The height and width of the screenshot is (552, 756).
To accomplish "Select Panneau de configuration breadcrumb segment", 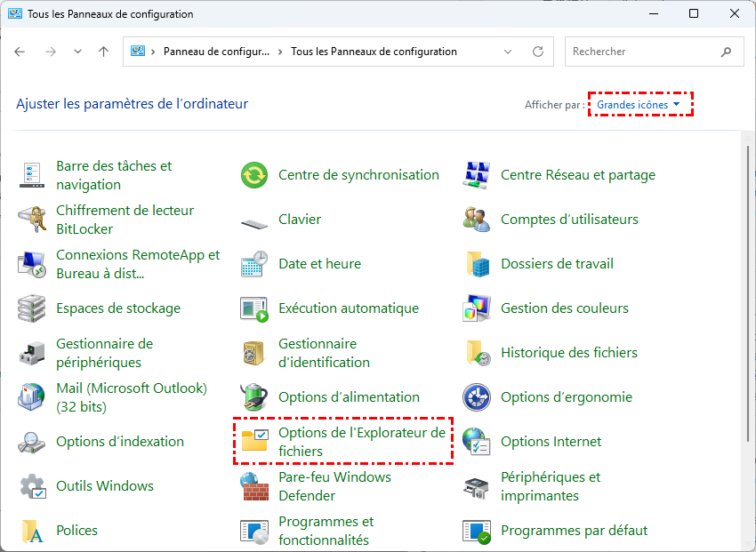I will (x=217, y=52).
